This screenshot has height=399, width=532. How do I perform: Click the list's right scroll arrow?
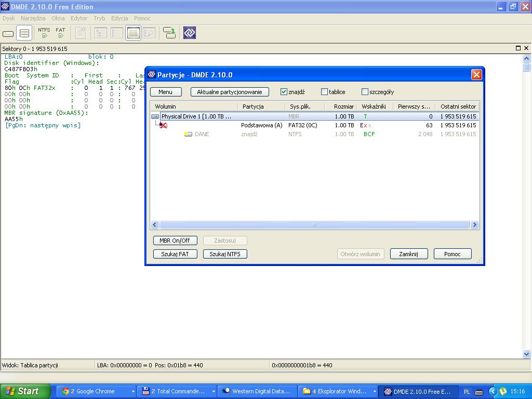click(474, 224)
